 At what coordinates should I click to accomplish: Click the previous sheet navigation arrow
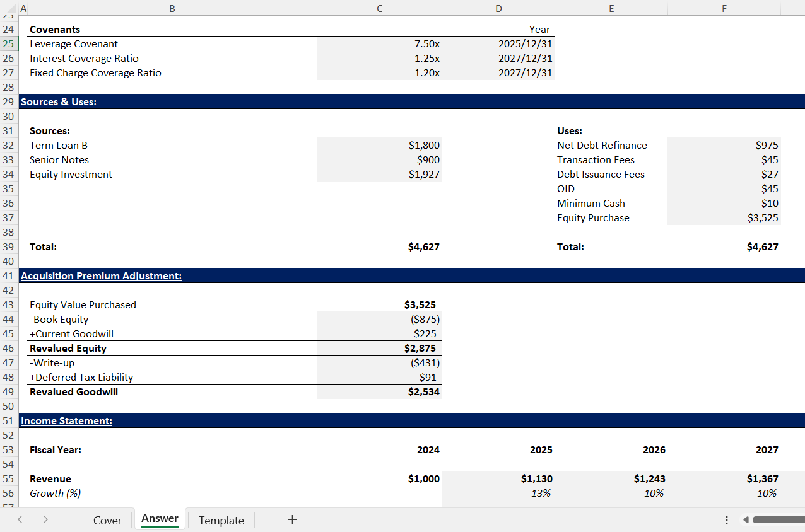(x=20, y=520)
